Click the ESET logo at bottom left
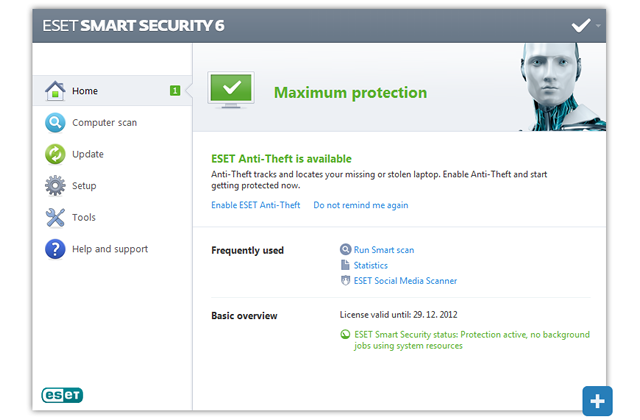The image size is (640, 420). (62, 395)
